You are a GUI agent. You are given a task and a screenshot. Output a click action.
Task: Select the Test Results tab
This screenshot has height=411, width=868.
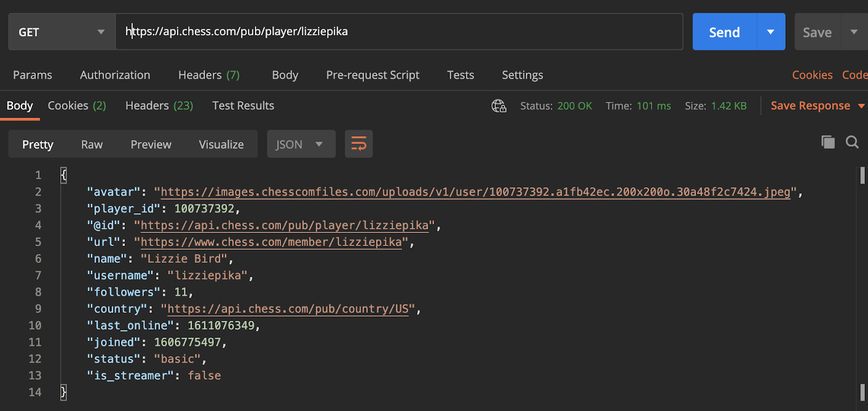(243, 106)
